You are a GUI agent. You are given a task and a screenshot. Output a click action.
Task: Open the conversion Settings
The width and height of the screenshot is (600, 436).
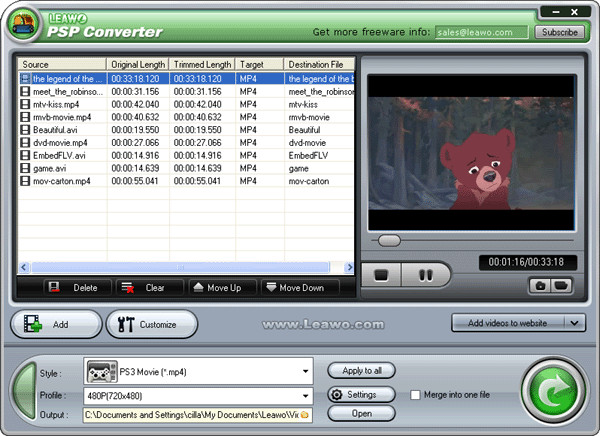pos(361,394)
